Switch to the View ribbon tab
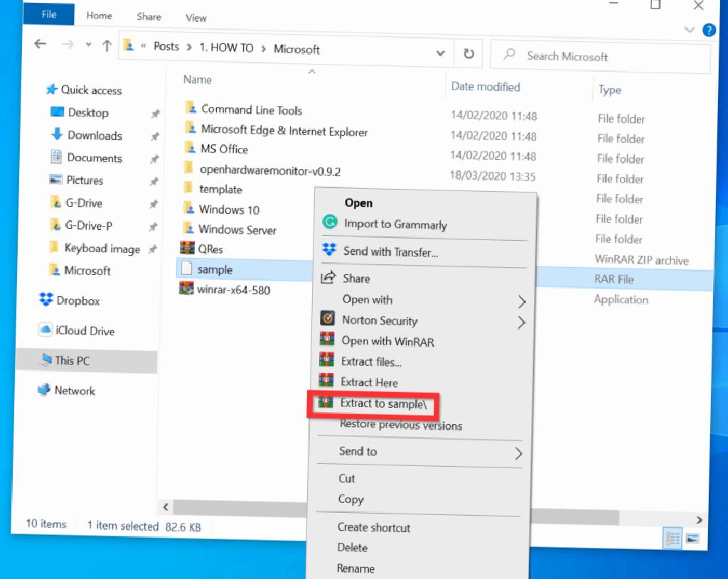 (x=196, y=18)
